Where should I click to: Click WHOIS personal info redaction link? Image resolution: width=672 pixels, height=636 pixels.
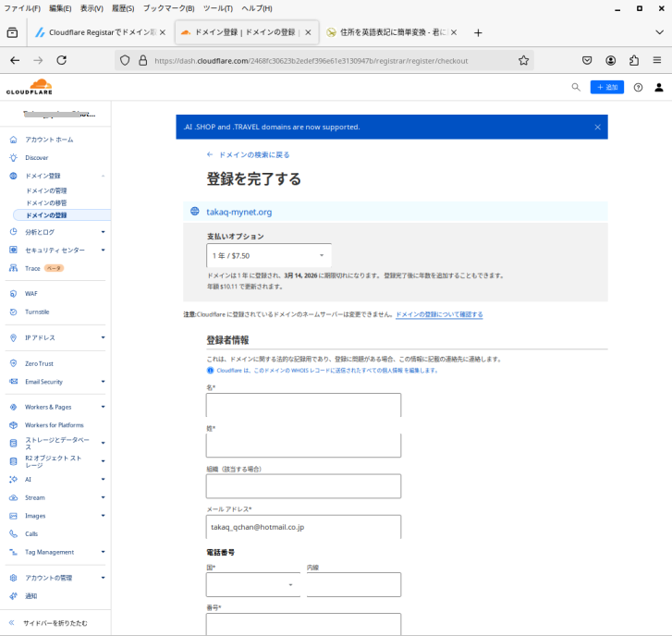(327, 371)
